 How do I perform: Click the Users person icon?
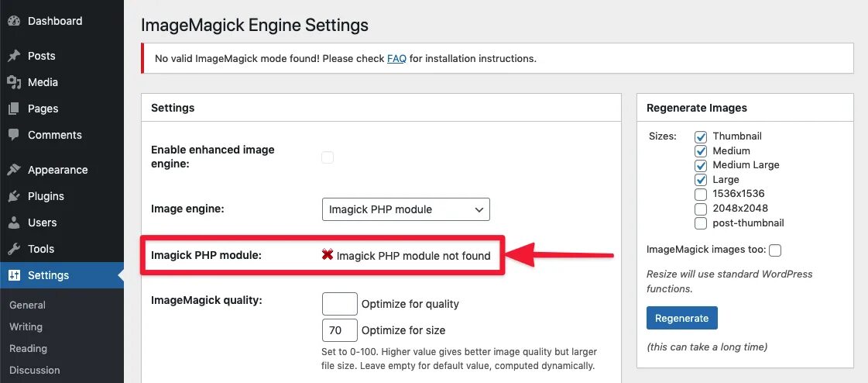13,223
